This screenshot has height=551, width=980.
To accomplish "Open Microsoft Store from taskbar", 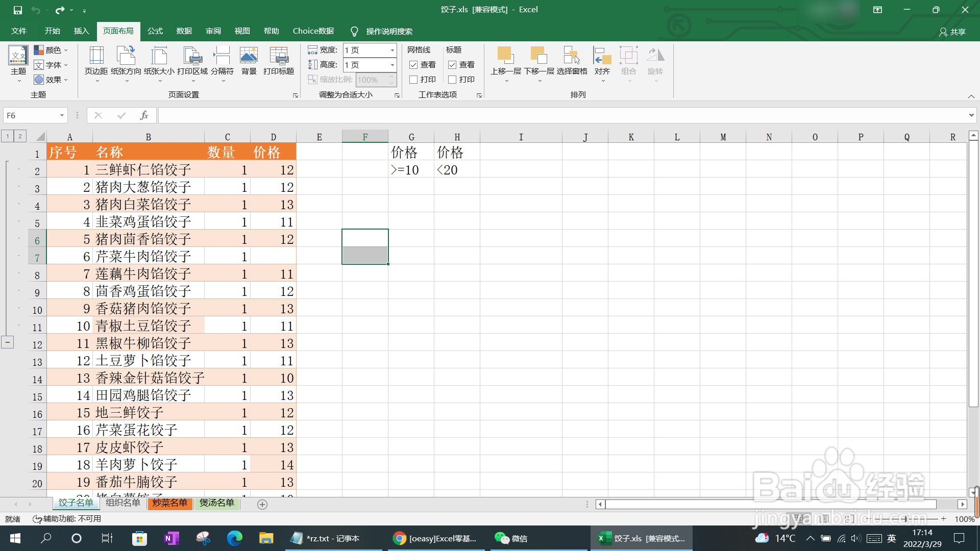I will [139, 538].
